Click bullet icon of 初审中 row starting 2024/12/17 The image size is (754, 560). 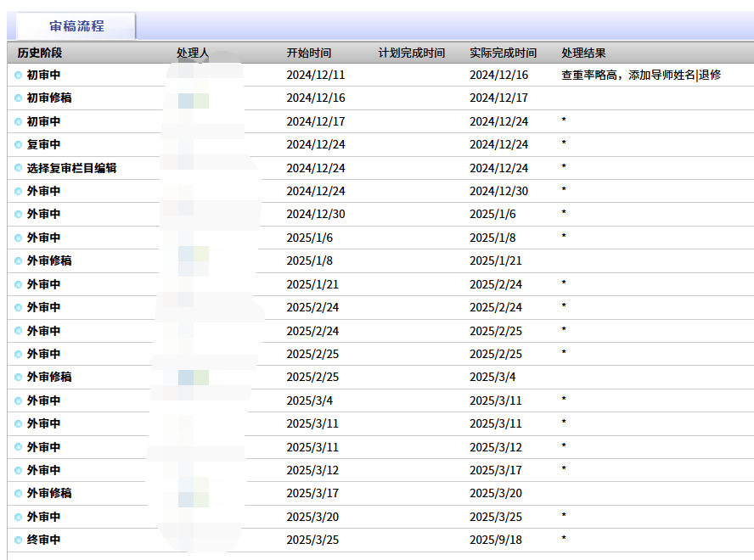pyautogui.click(x=18, y=121)
